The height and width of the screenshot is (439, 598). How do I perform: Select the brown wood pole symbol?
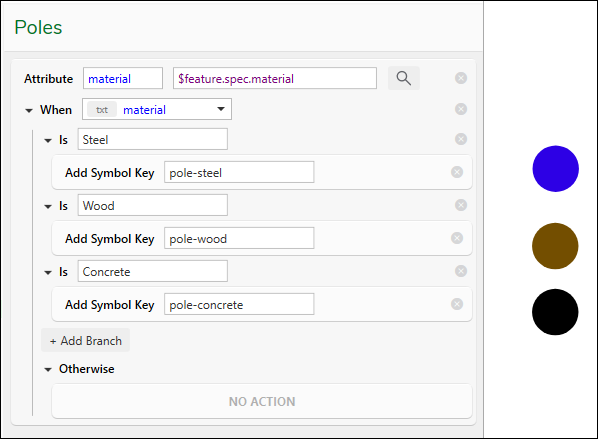[x=555, y=246]
